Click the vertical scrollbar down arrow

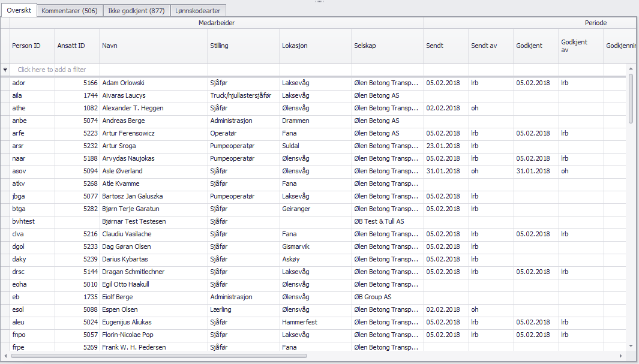point(631,346)
